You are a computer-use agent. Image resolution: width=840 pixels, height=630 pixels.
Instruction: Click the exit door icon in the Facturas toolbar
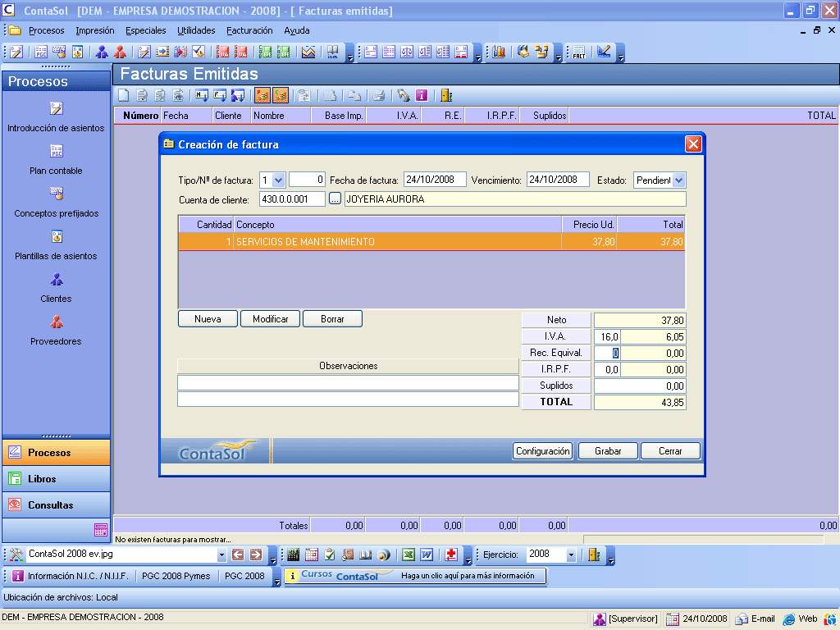[446, 95]
